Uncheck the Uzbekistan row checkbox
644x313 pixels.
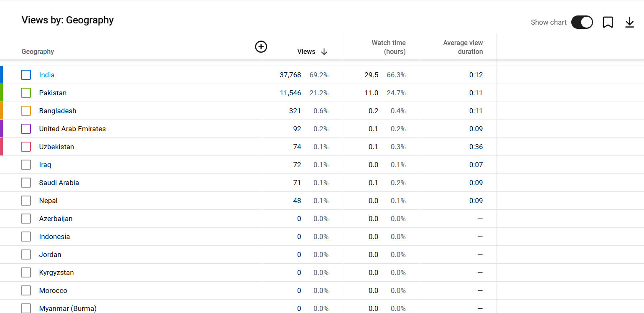(x=26, y=147)
